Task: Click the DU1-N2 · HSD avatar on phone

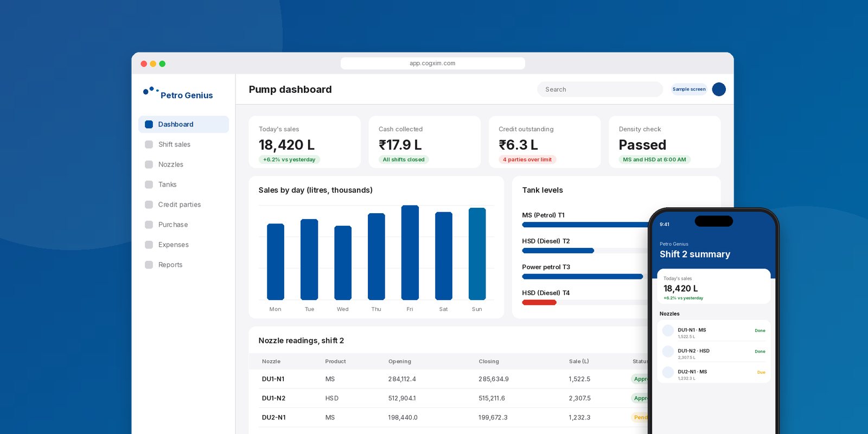Action: click(x=668, y=352)
